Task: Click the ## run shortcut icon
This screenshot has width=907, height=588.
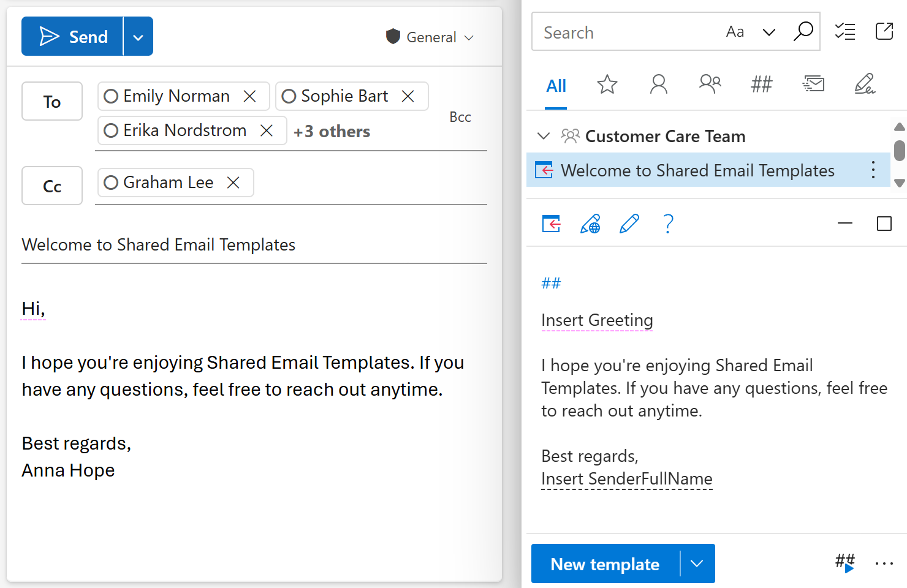Action: pyautogui.click(x=846, y=563)
